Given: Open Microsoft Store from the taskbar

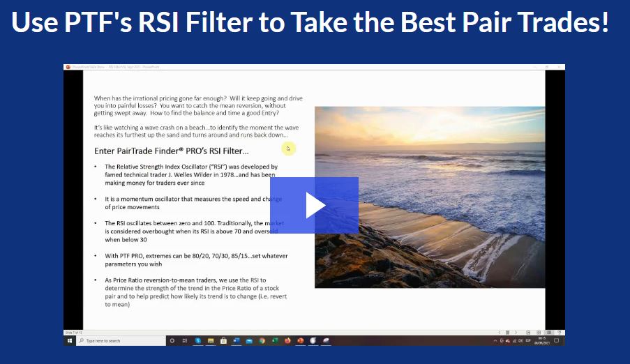Looking at the screenshot, I should click(223, 340).
